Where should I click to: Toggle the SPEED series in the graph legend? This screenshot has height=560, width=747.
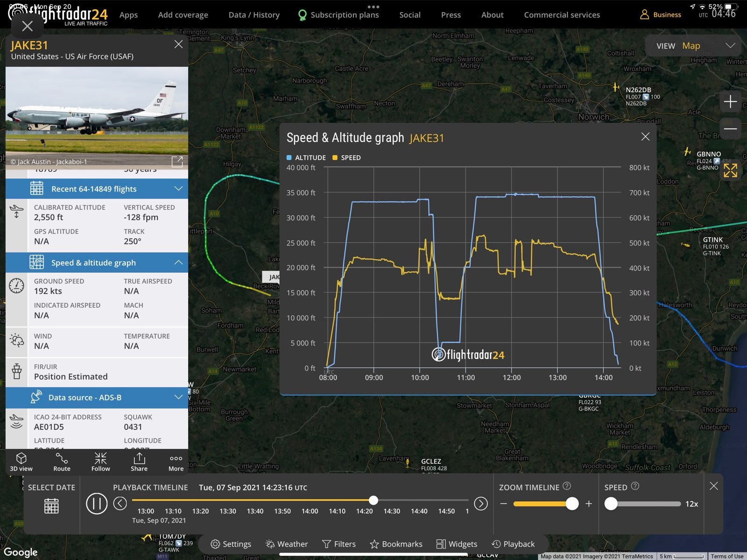346,157
